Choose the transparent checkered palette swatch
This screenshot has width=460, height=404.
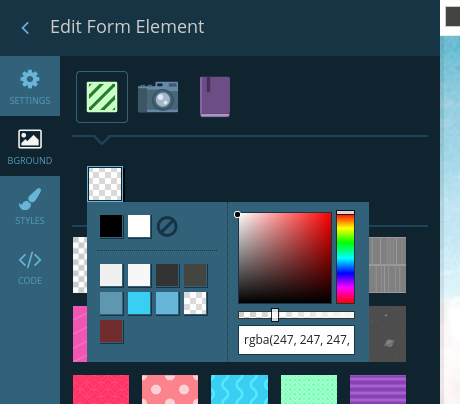click(x=195, y=303)
